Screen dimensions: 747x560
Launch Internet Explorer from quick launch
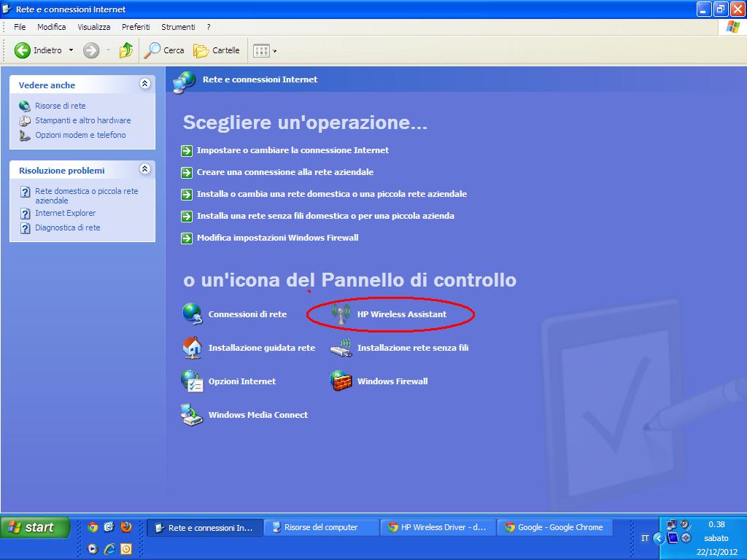[x=109, y=549]
